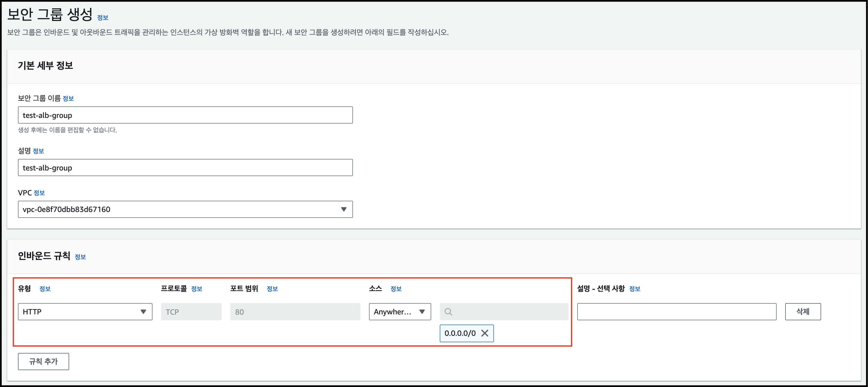Screen dimensions: 868x387
Task: Click the source CIDR search field
Action: pos(504,312)
